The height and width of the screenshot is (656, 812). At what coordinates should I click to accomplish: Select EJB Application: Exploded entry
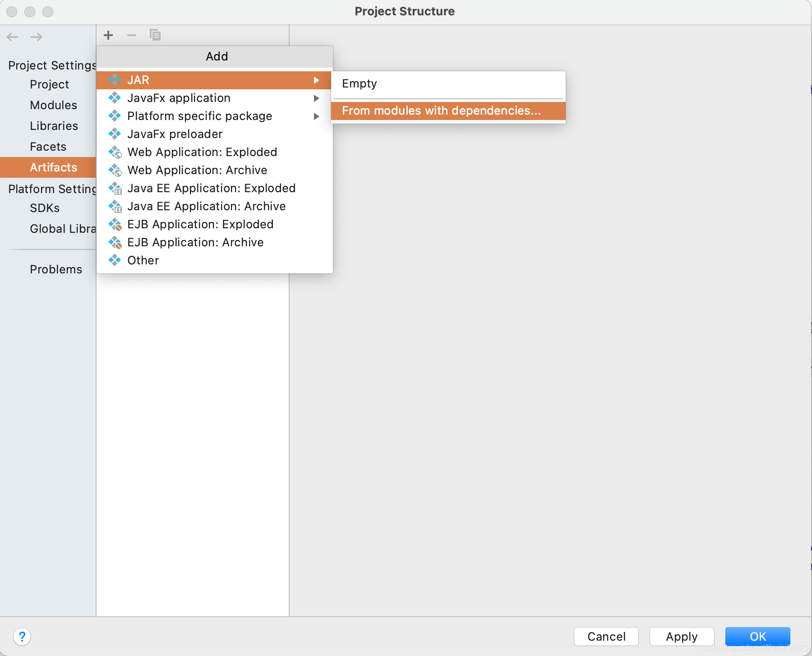[x=215, y=224]
